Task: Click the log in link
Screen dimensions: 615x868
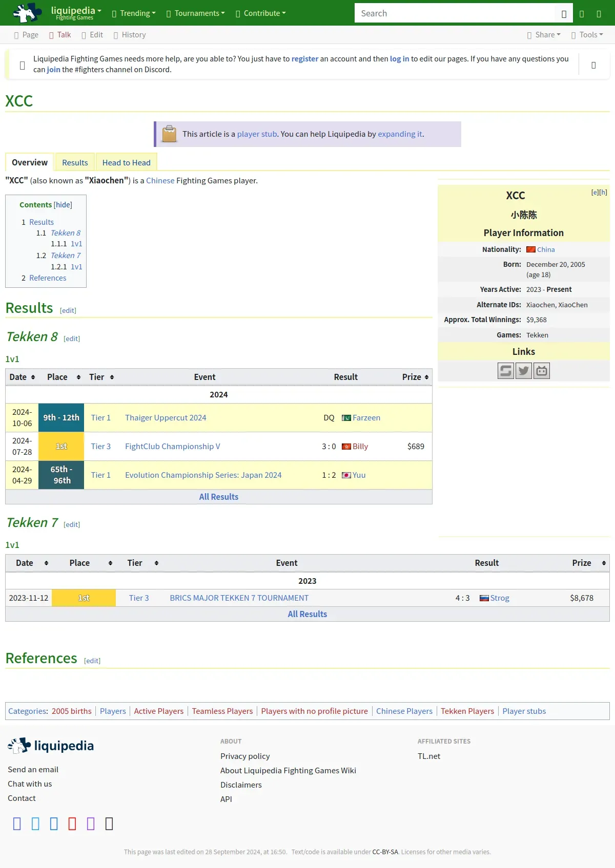Action: point(400,59)
